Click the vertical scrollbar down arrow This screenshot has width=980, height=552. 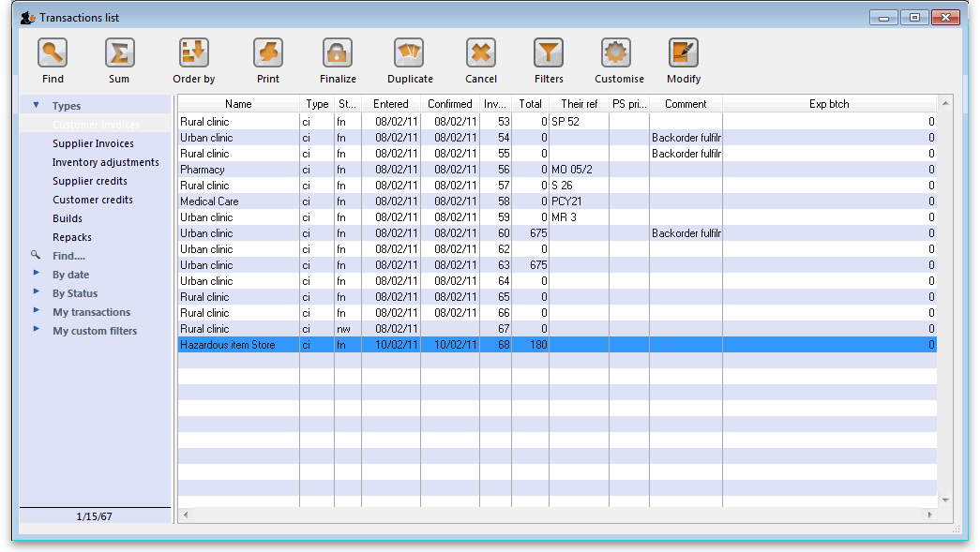[x=944, y=500]
